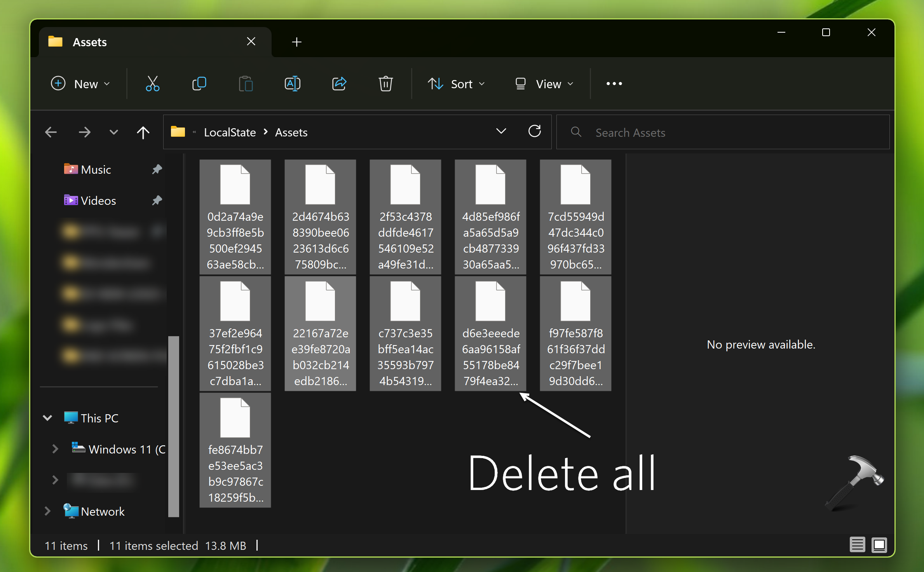Screen dimensions: 924x572
Task: Click the Delete trash icon
Action: (x=385, y=84)
